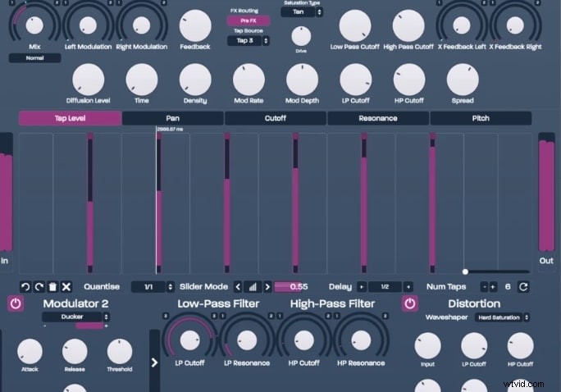
Task: Switch to the Resonance tab
Action: pos(378,118)
